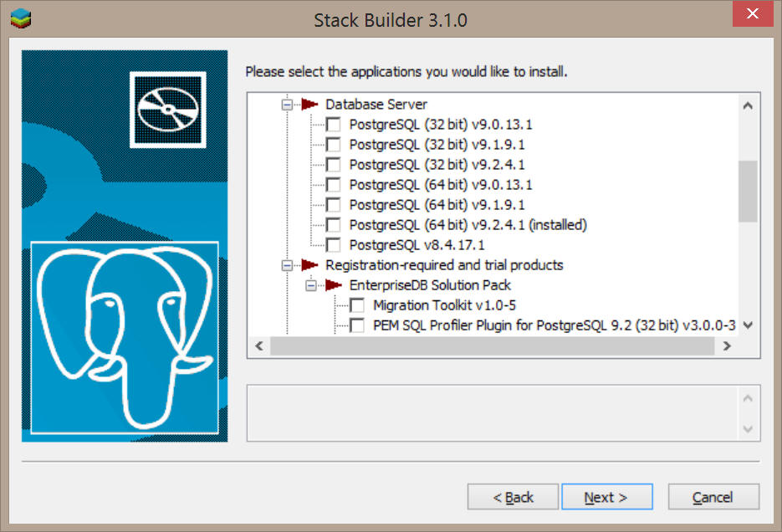Cancel the Stack Builder wizard
Viewport: 782px width, 532px height.
[713, 497]
